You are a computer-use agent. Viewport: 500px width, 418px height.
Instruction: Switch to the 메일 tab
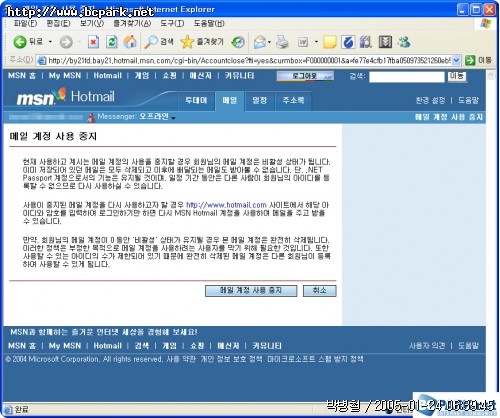coord(230,100)
